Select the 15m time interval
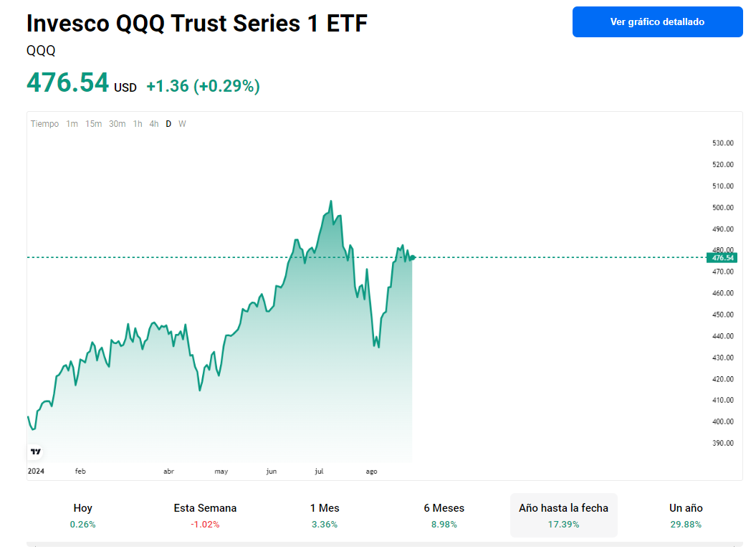The height and width of the screenshot is (554, 756). pyautogui.click(x=93, y=124)
